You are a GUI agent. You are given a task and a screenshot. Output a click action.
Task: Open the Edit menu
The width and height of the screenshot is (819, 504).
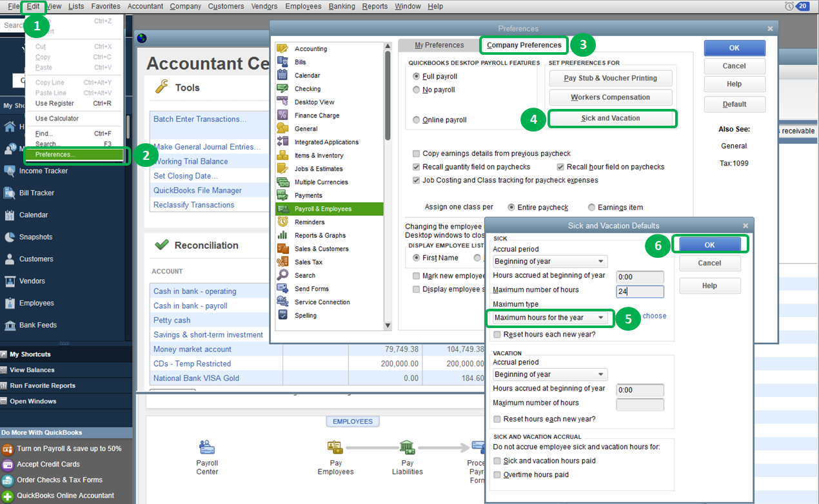(33, 6)
